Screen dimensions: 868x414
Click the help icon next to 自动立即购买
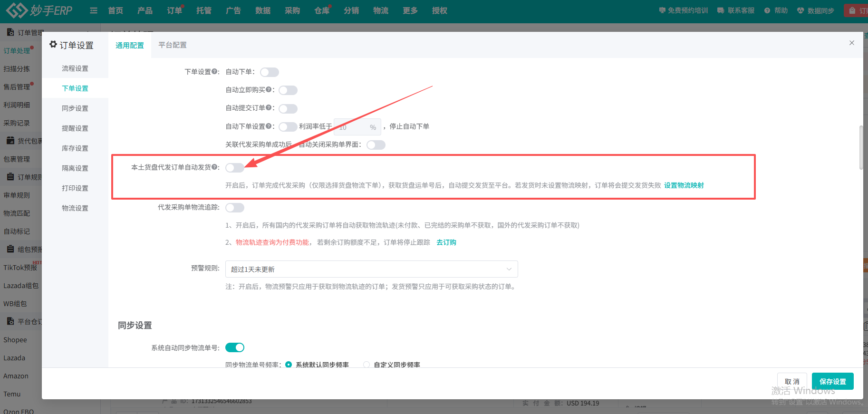[x=269, y=90]
